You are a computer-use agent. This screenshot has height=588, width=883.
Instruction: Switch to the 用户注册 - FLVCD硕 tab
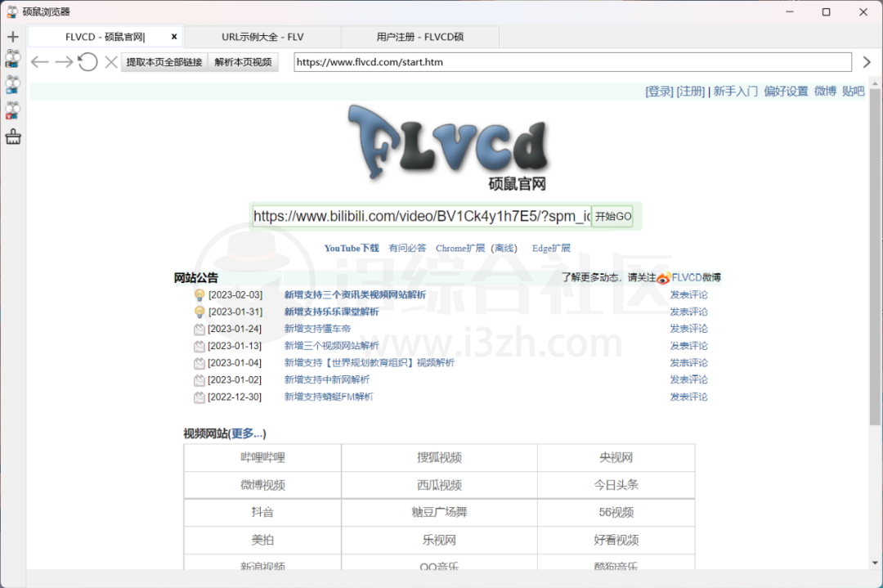coord(420,37)
